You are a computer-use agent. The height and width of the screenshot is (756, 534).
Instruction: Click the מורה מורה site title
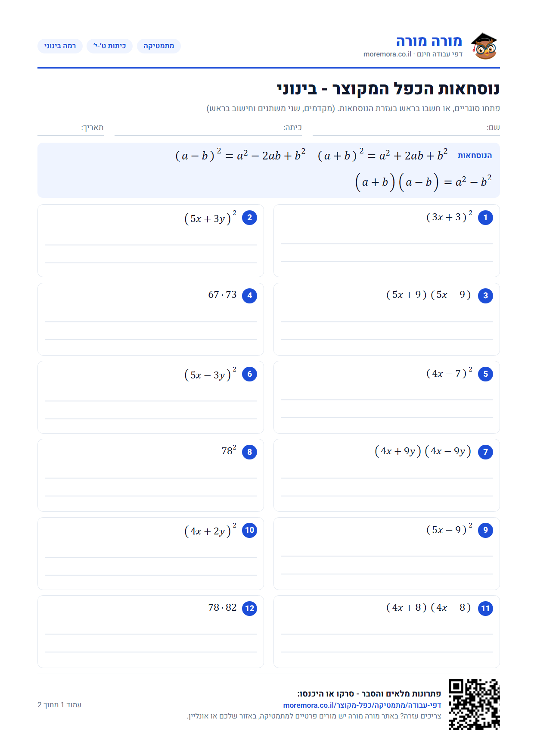(429, 41)
